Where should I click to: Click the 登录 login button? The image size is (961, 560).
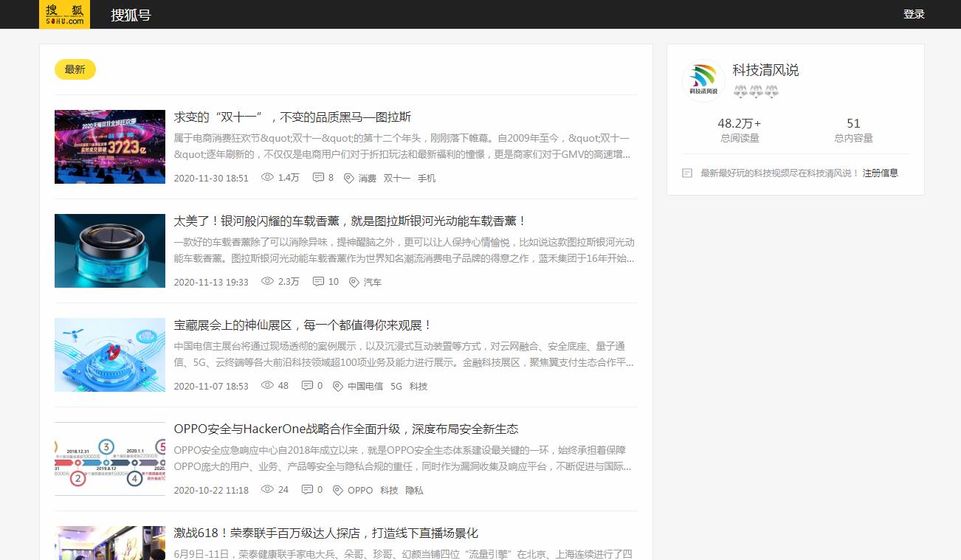(914, 14)
